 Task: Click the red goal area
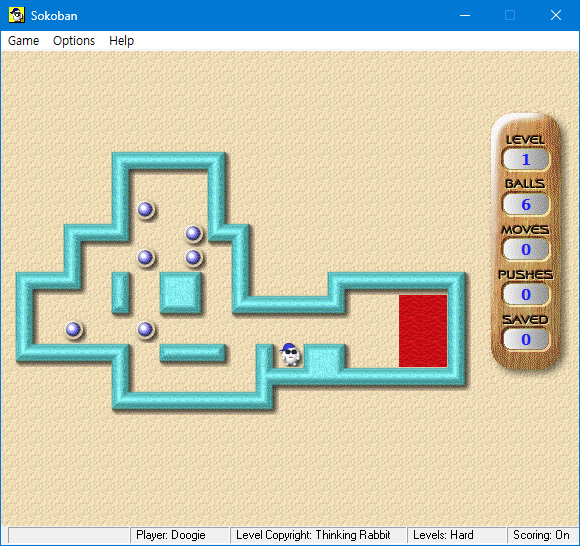[x=423, y=331]
